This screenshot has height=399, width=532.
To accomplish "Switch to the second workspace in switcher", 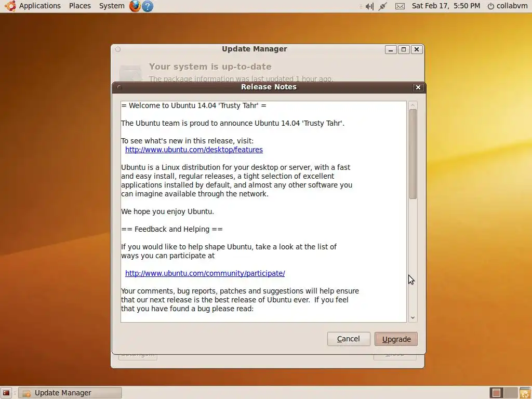I will tap(510, 393).
